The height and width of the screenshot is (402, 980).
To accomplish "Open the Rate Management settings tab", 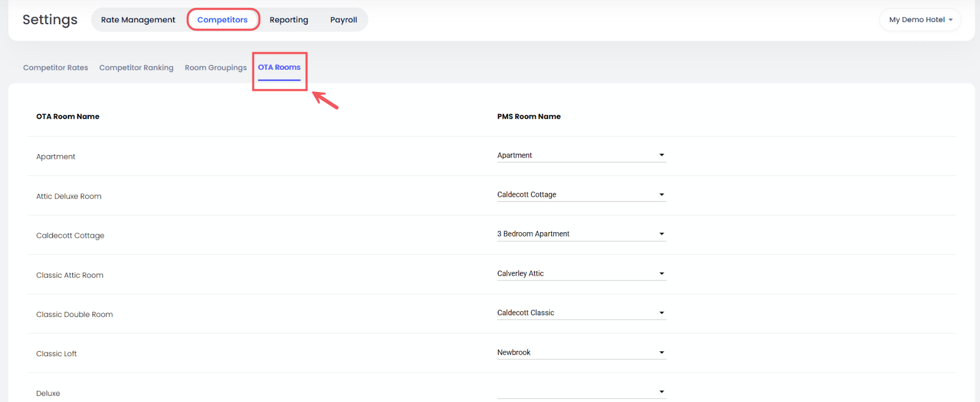I will pos(138,20).
